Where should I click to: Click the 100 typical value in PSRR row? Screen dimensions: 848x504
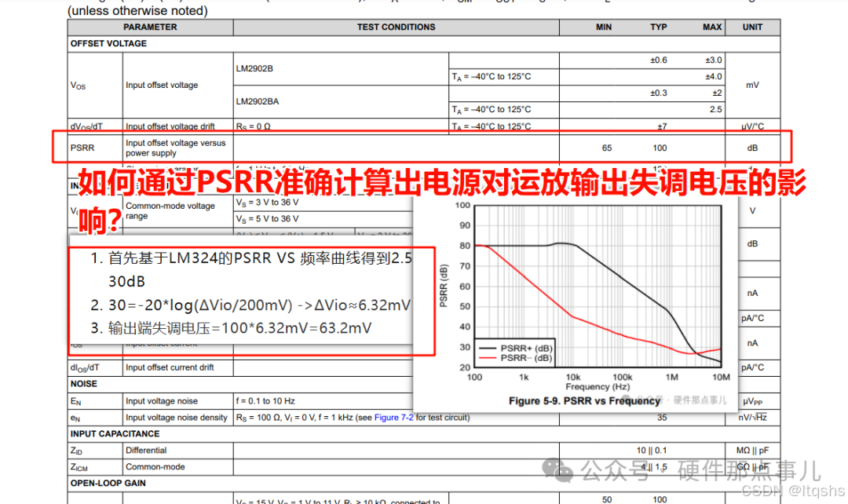click(660, 148)
